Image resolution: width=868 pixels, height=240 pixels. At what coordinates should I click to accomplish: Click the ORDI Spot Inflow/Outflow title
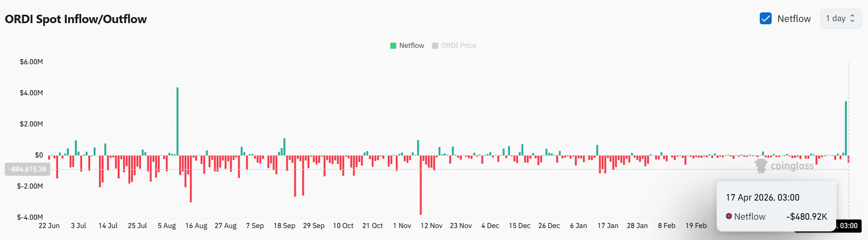point(76,19)
